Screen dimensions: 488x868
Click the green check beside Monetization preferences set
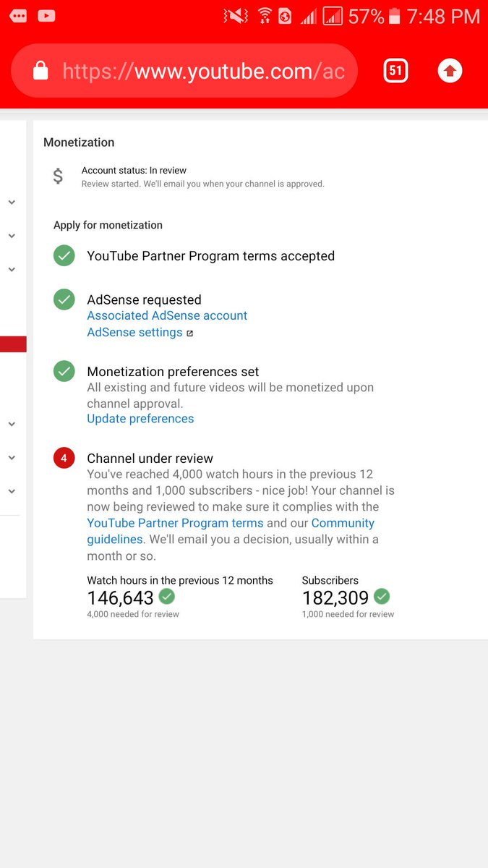pyautogui.click(x=64, y=371)
